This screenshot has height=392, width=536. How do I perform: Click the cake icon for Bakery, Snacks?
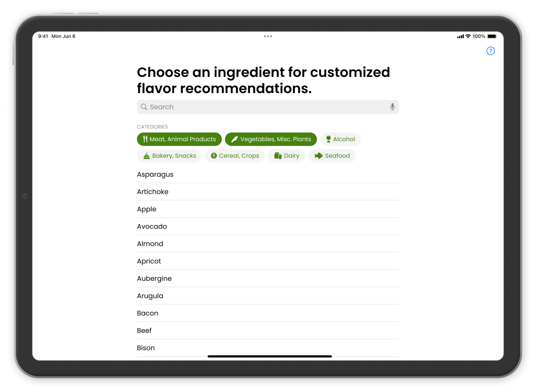pyautogui.click(x=146, y=156)
